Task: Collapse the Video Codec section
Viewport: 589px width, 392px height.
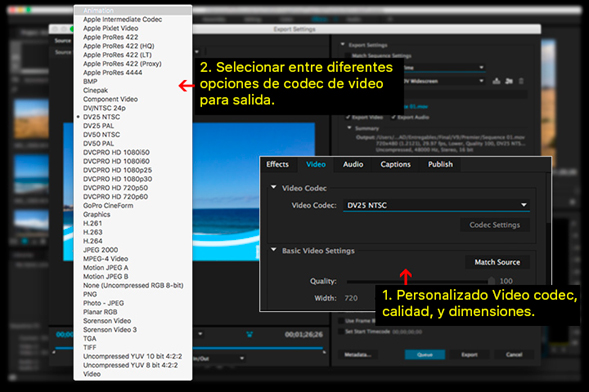Action: 273,187
